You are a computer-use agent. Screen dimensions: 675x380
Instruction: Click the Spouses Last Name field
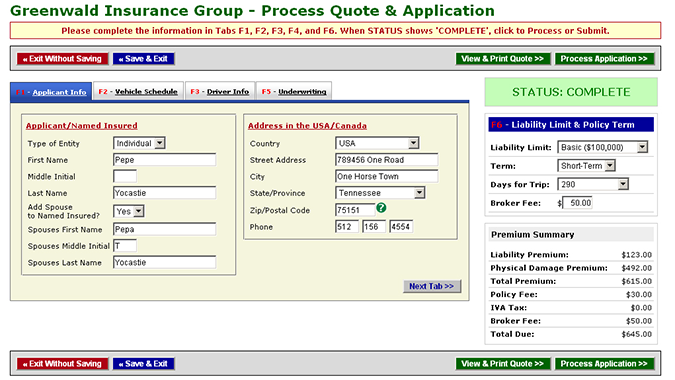164,262
